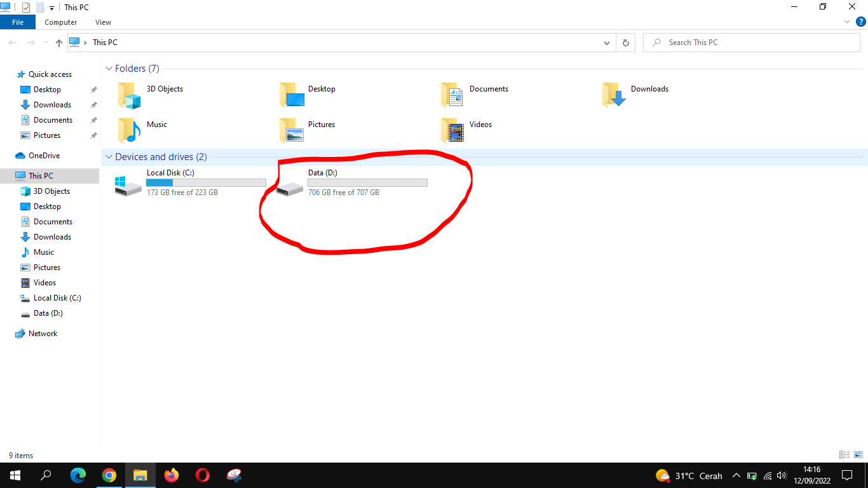Show hidden tray icons chevron
The image size is (868, 488).
(x=736, y=476)
